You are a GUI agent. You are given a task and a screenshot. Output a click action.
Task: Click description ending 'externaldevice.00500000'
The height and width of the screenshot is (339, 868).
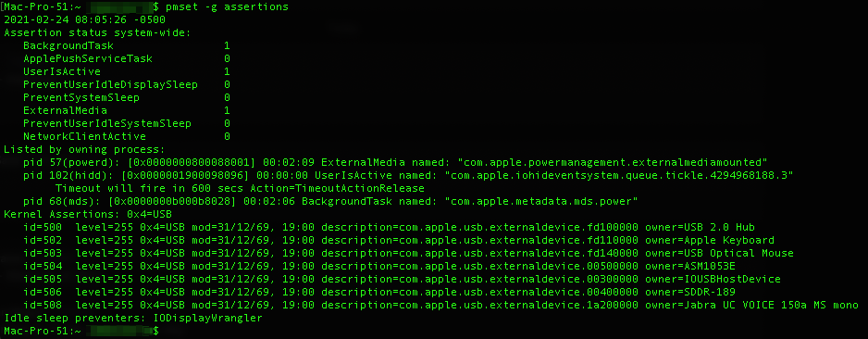[x=480, y=266]
